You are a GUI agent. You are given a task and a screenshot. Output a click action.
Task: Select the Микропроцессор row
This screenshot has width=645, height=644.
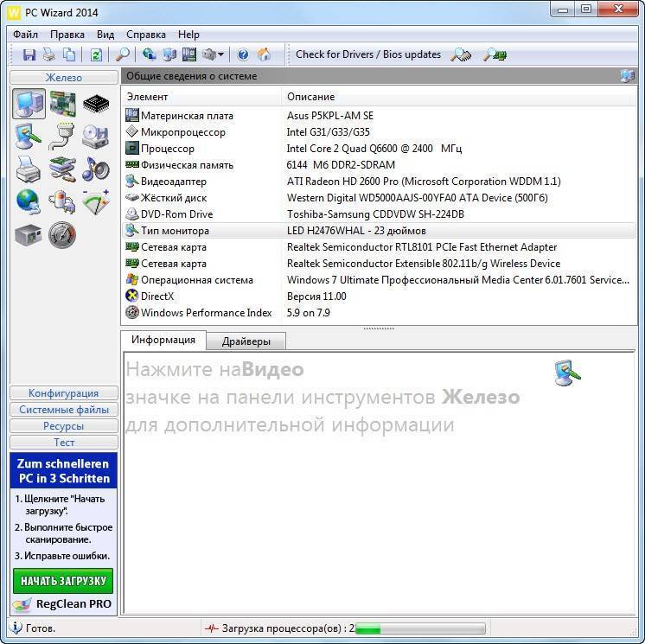click(x=380, y=132)
